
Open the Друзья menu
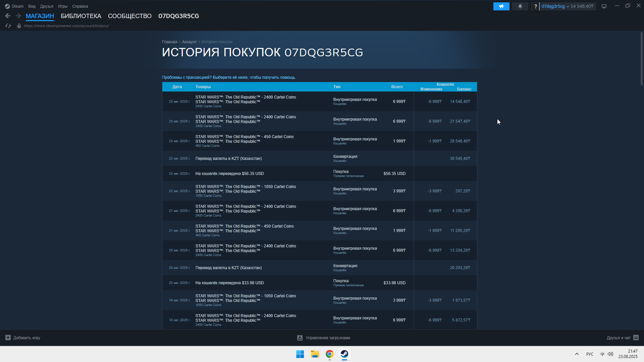[x=47, y=6]
